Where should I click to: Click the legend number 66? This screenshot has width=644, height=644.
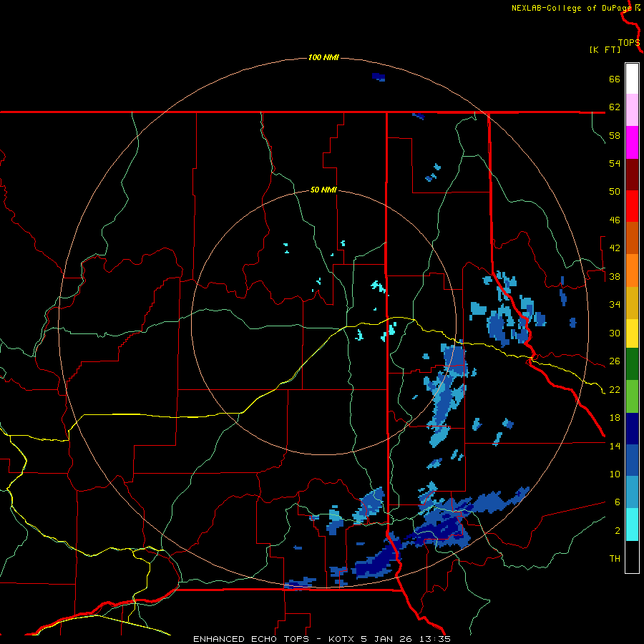[615, 79]
